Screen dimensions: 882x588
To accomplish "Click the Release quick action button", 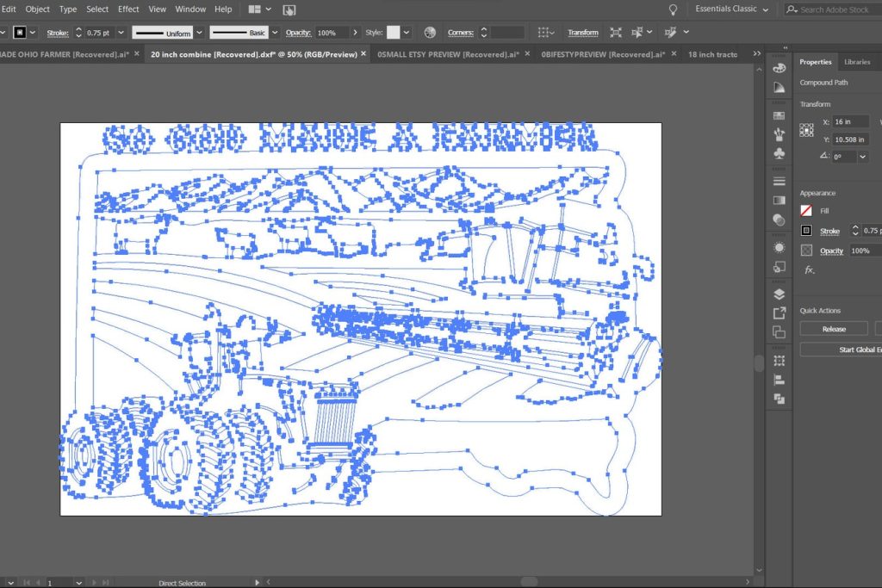I will (x=834, y=329).
